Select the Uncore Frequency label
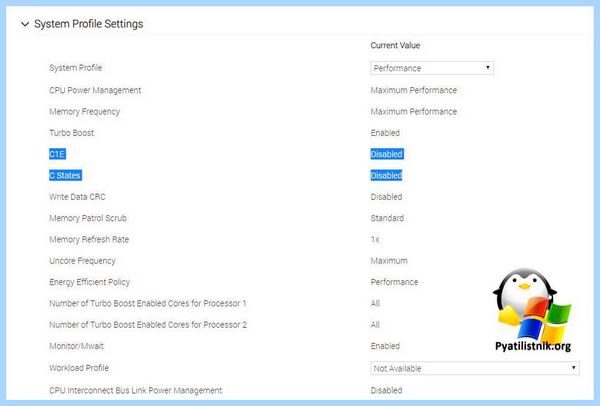 (82, 261)
